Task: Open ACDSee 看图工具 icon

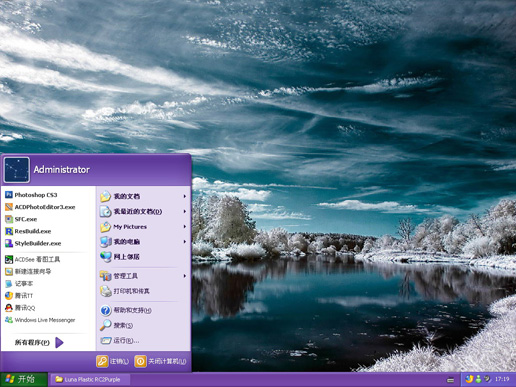Action: click(9, 259)
